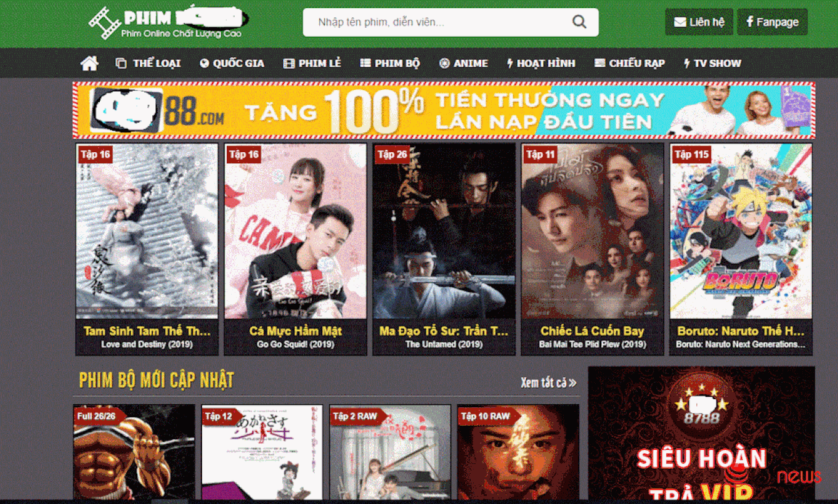This screenshot has width=838, height=504.
Task: Go to the Hoạt Hình section
Action: coord(541,63)
